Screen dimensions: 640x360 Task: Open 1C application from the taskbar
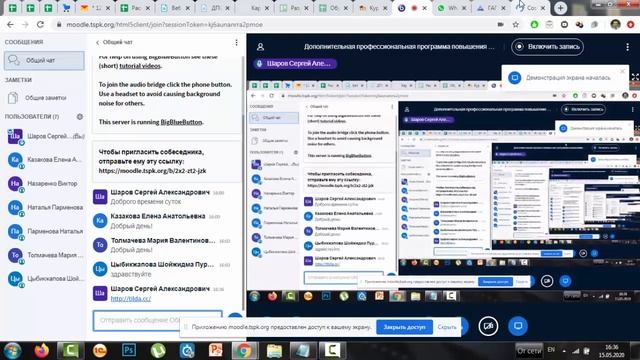[100, 351]
